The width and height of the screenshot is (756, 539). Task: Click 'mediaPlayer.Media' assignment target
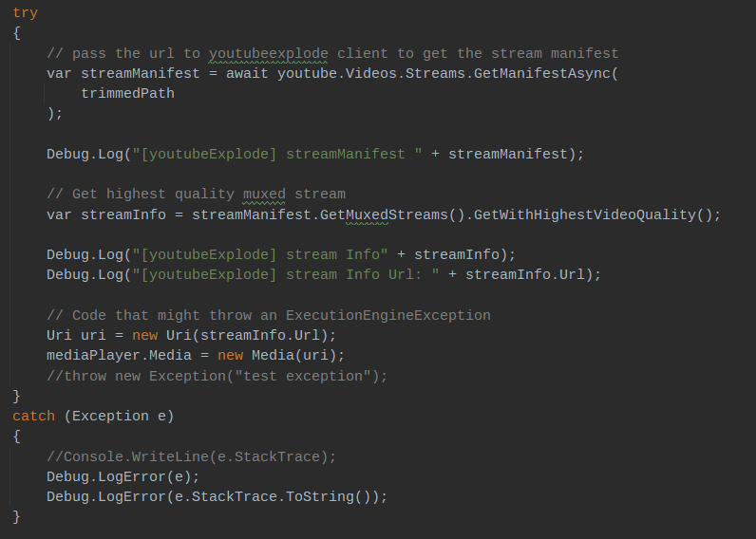click(x=119, y=356)
